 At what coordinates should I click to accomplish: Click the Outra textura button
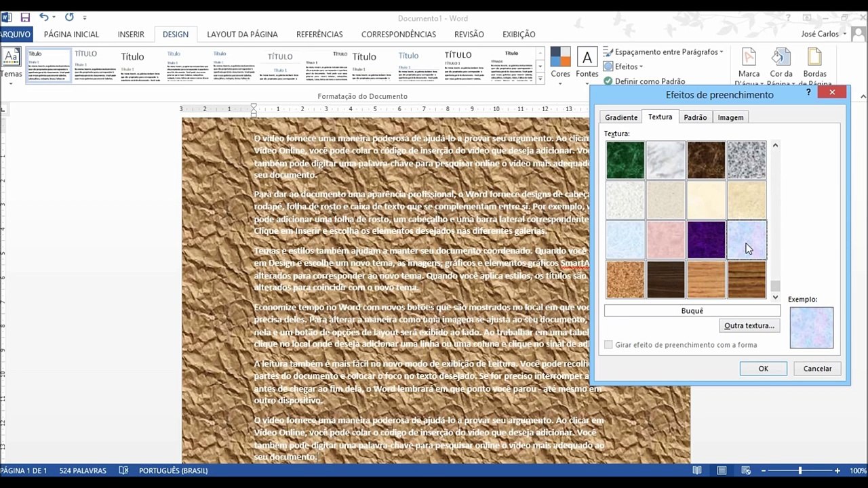click(x=749, y=326)
